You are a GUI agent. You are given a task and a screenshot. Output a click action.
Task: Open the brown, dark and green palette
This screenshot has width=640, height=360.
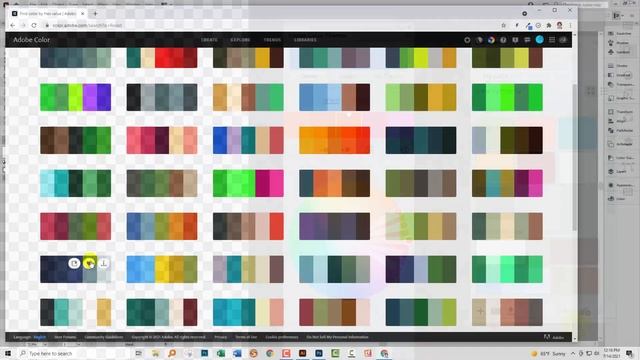coord(76,140)
